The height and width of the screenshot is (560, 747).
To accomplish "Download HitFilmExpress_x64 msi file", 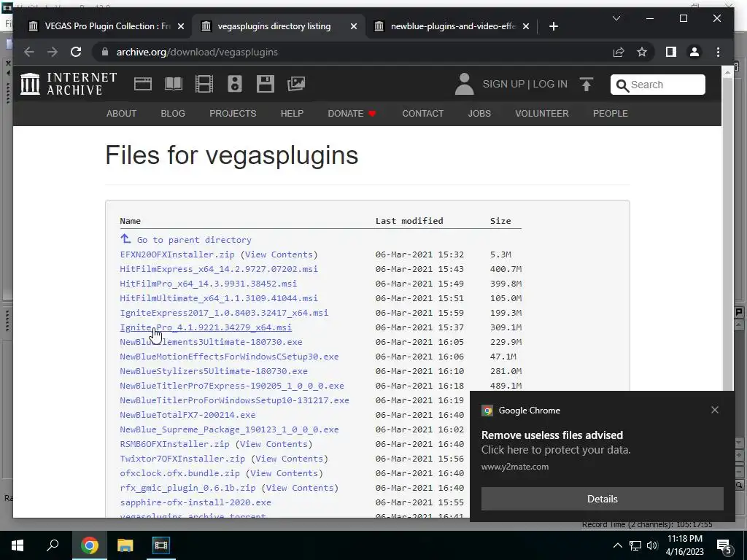I will point(219,269).
